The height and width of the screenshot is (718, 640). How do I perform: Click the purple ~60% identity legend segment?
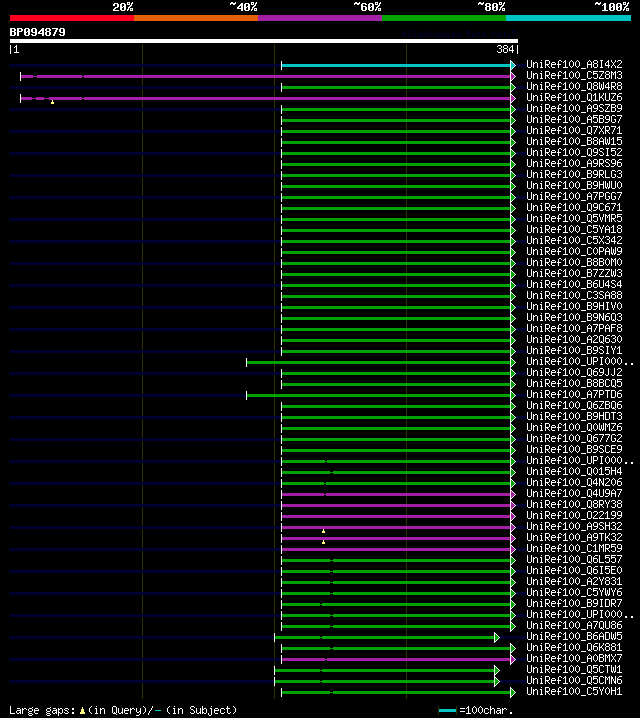tap(320, 18)
